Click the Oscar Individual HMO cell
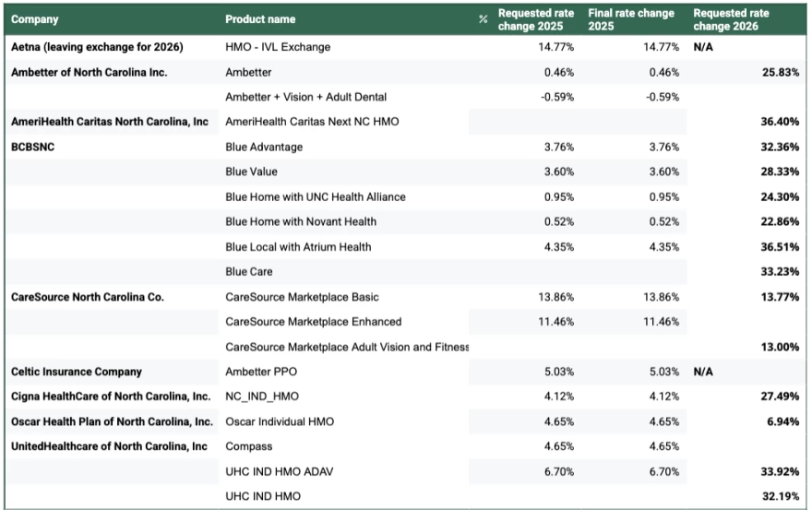Screen dimensions: 812x510 coord(280,421)
